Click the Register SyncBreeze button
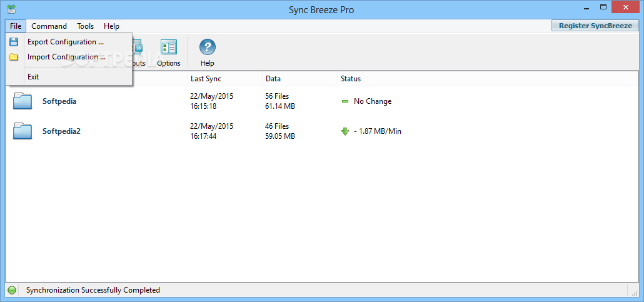The width and height of the screenshot is (644, 302). pyautogui.click(x=595, y=26)
